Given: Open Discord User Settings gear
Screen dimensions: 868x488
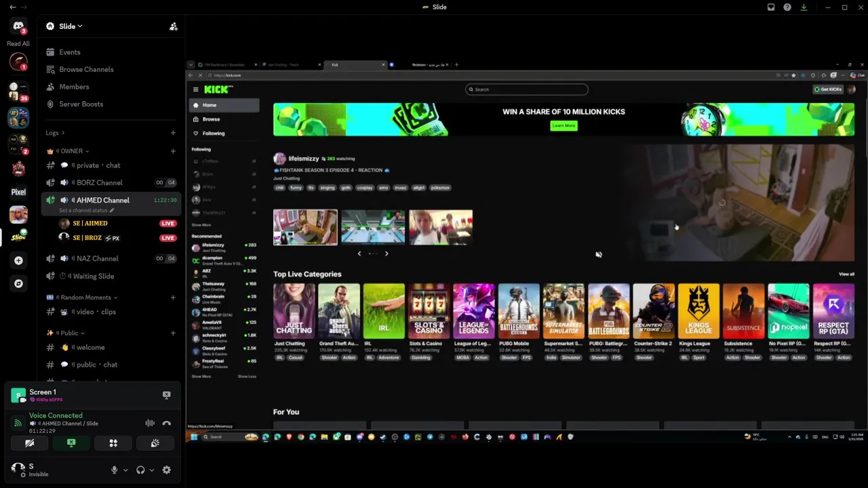Looking at the screenshot, I should (166, 470).
